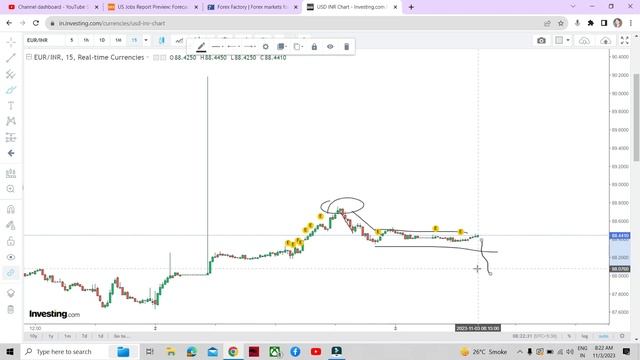Hide all drawings using sidebar eye icon

tap(11, 257)
